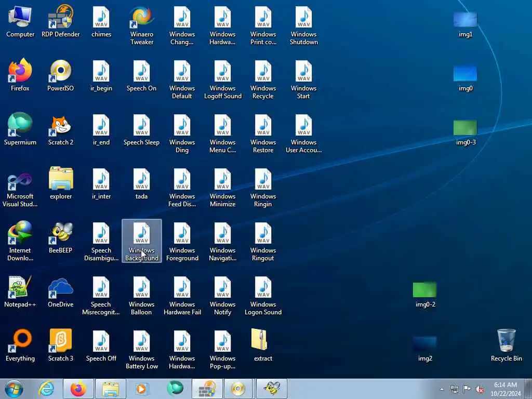Select Windows Battery Low file

pyautogui.click(x=141, y=350)
